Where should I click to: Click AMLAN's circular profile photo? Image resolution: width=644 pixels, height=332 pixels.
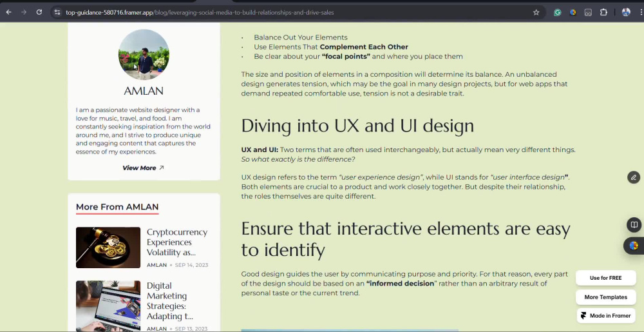144,54
